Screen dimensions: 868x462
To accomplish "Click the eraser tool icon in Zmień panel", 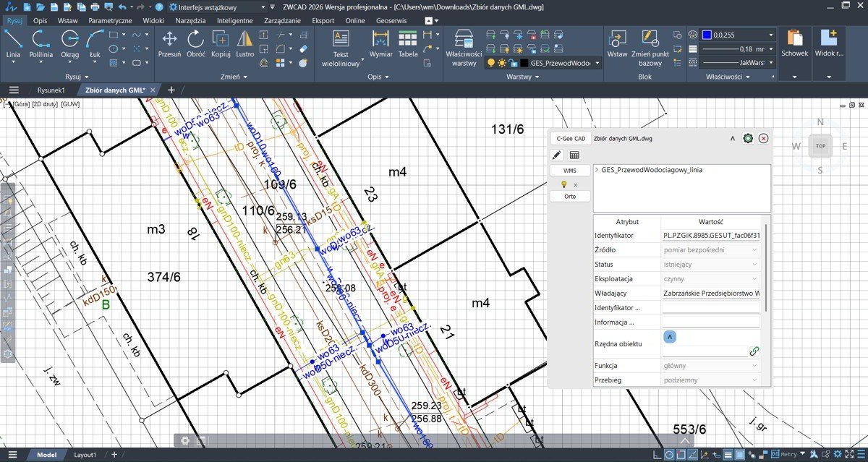I will coord(303,48).
